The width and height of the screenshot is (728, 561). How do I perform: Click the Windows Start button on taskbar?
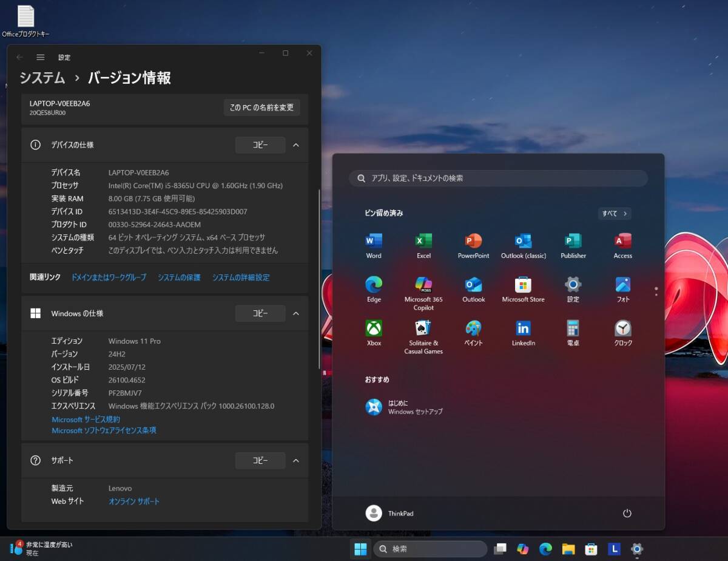[360, 549]
